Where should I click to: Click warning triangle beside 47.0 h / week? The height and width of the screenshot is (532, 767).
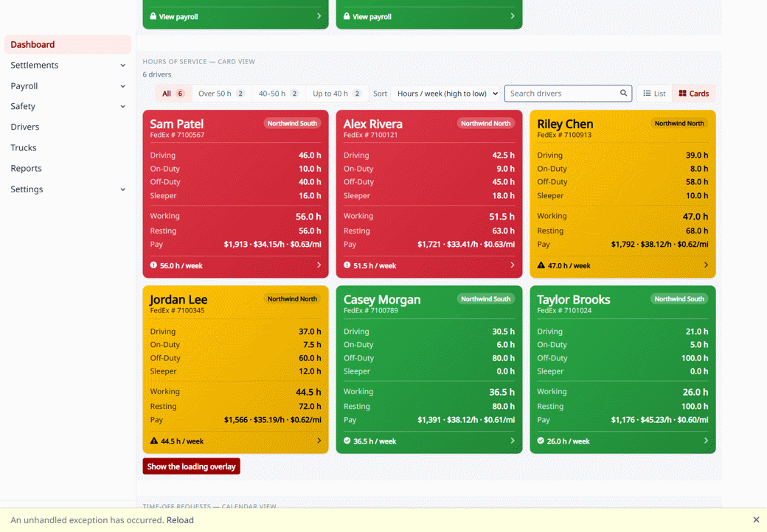pyautogui.click(x=541, y=265)
